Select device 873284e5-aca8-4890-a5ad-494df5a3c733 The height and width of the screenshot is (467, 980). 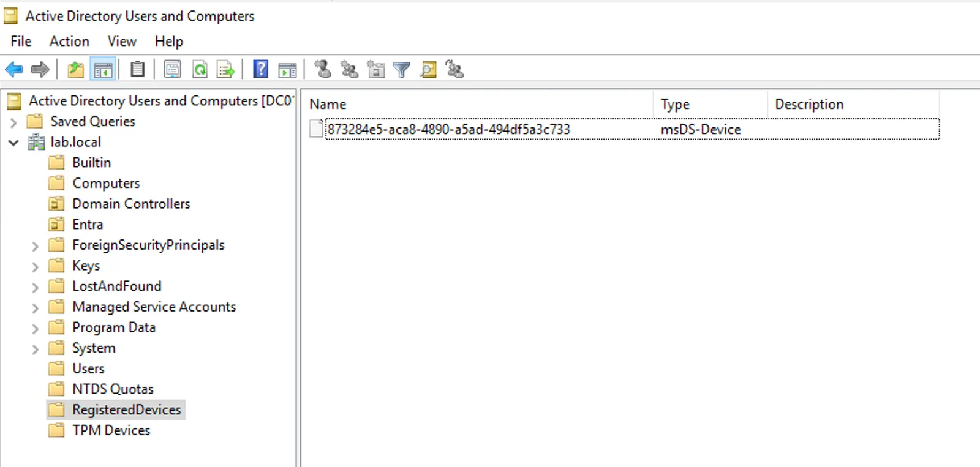448,129
